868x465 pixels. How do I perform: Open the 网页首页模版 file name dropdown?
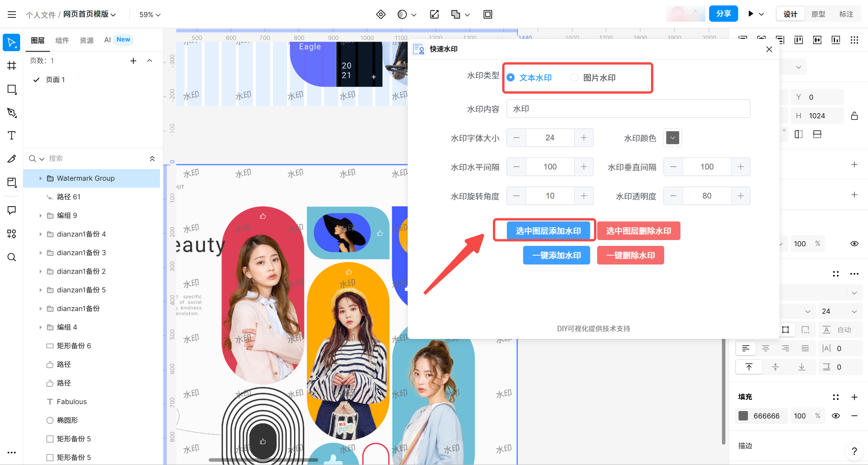[x=90, y=14]
